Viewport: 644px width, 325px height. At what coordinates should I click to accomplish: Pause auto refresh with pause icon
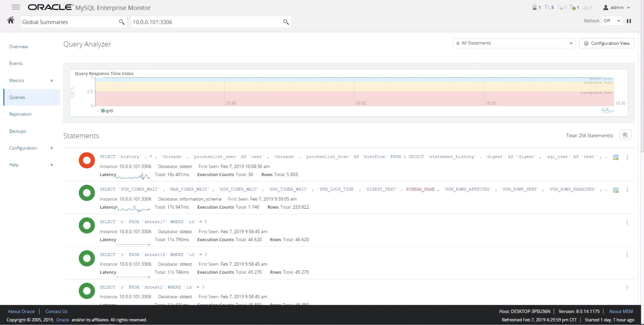629,21
